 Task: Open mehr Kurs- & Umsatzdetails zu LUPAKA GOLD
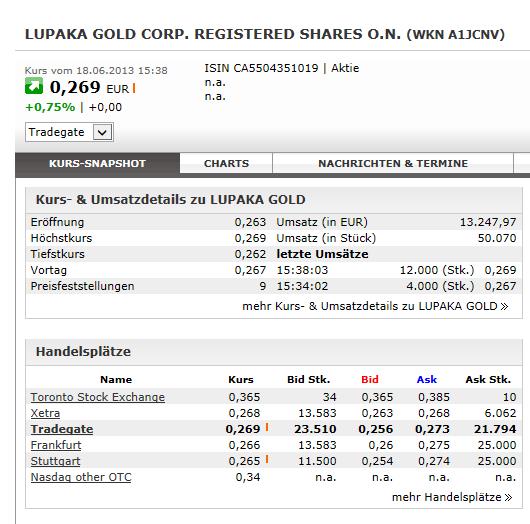[375, 306]
